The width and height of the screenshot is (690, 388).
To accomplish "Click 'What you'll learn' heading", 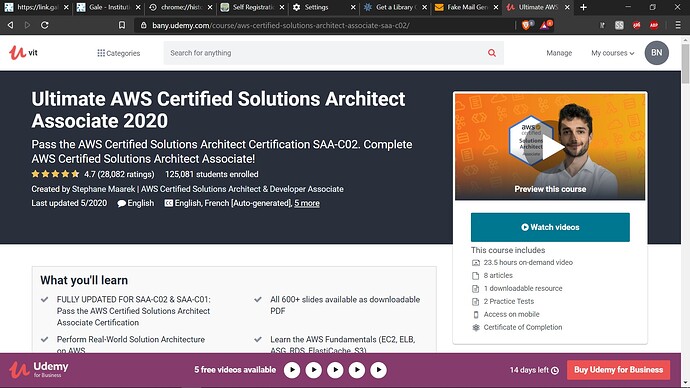I will 84,280.
